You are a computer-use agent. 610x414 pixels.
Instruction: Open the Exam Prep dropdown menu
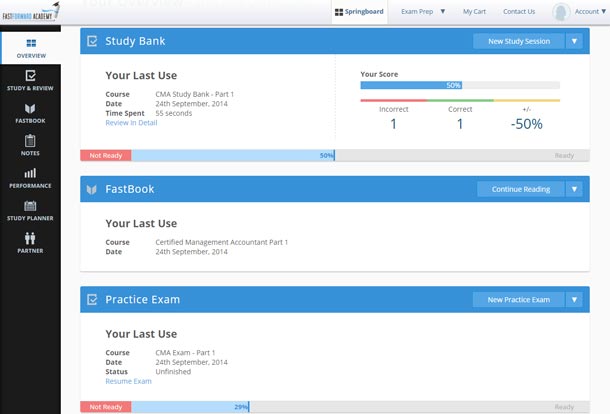423,12
